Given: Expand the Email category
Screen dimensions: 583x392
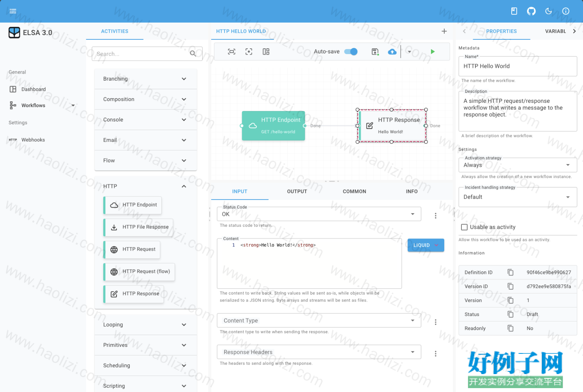Looking at the screenshot, I should pos(145,140).
